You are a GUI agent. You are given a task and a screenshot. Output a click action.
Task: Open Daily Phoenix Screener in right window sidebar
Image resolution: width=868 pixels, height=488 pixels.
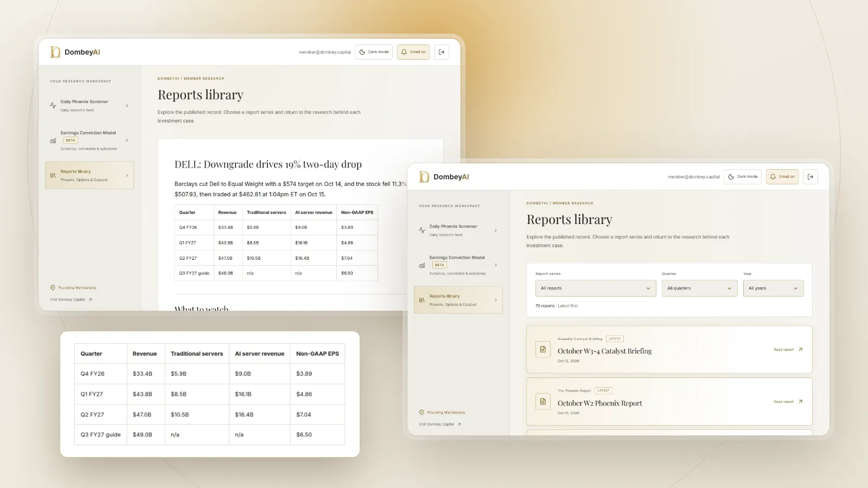[x=458, y=230]
